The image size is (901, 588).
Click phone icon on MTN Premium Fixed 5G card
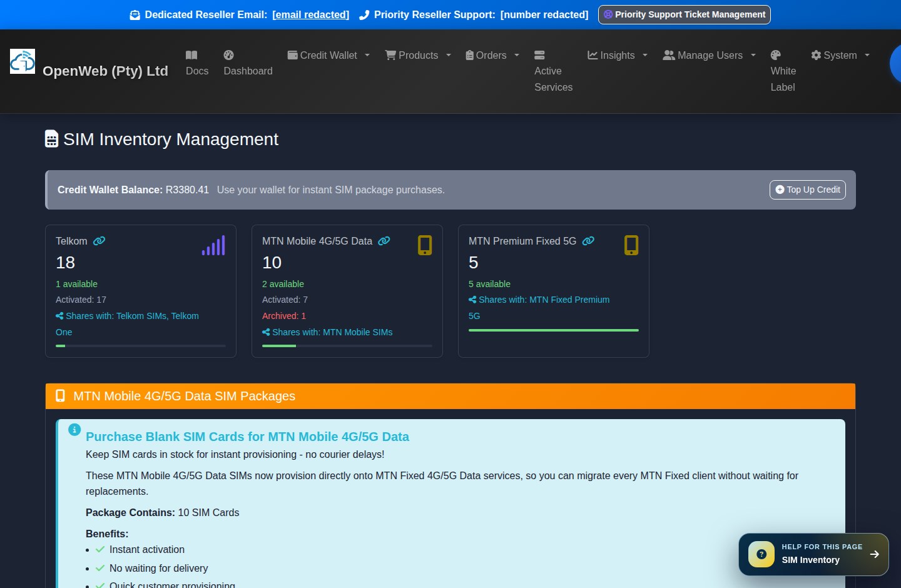(x=631, y=245)
